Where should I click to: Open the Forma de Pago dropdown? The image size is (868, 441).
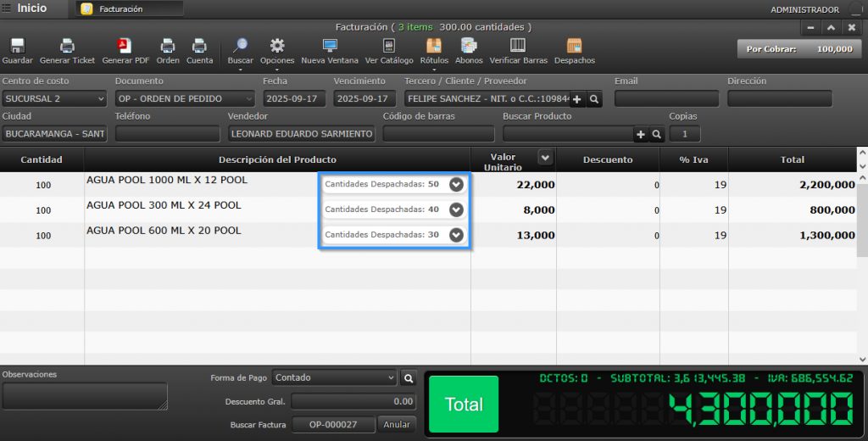pos(335,378)
